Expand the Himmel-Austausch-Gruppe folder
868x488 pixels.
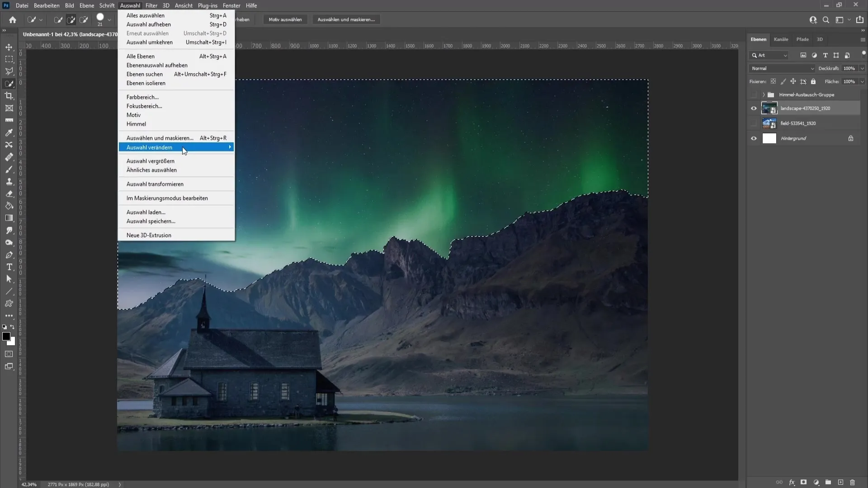point(764,95)
